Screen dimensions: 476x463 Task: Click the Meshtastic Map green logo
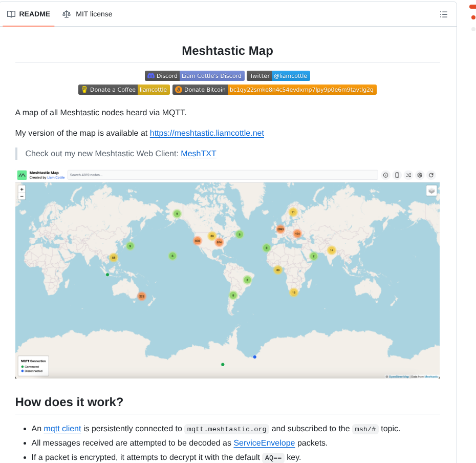21,175
